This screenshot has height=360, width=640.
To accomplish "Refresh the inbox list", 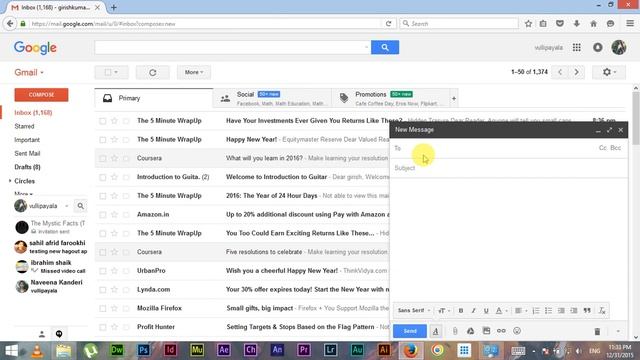I will pos(153,72).
